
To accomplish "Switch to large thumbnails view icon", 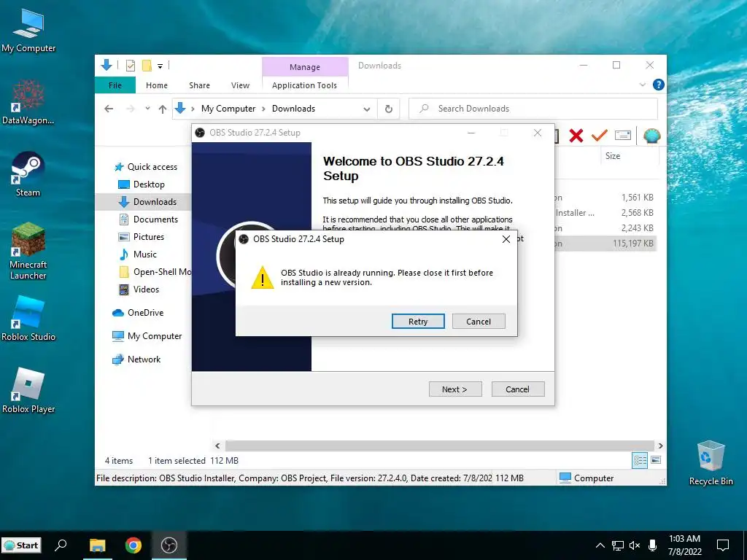I will click(x=656, y=460).
